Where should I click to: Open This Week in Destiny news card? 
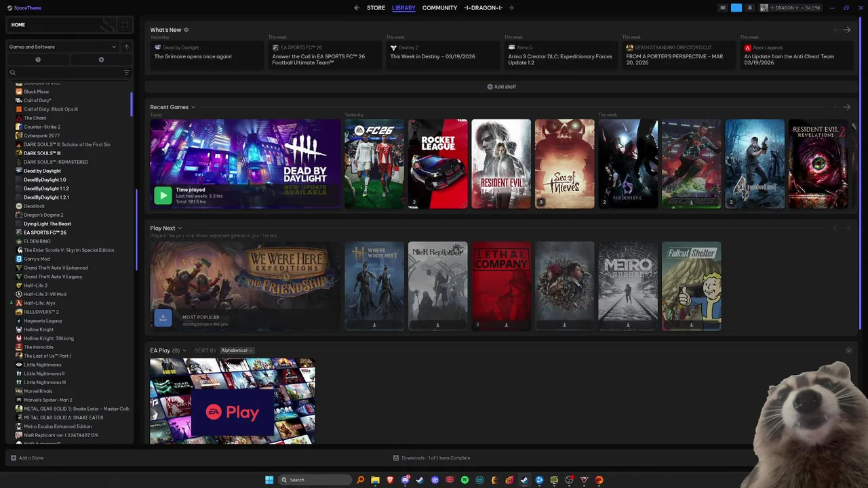(x=443, y=55)
